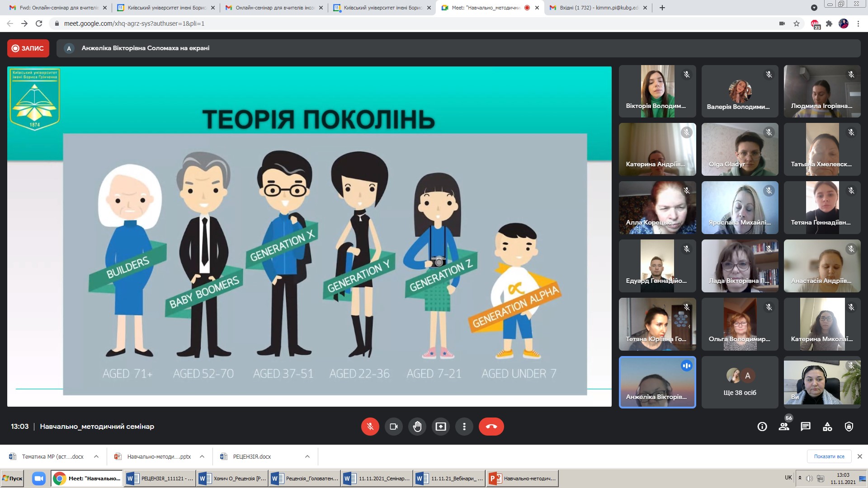Bookmark page with the star icon
Image resolution: width=868 pixels, height=488 pixels.
point(797,23)
